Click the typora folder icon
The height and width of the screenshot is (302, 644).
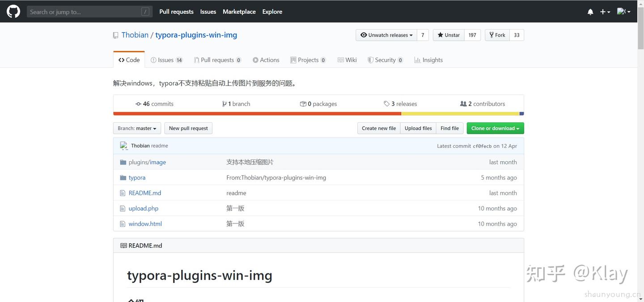pos(123,177)
